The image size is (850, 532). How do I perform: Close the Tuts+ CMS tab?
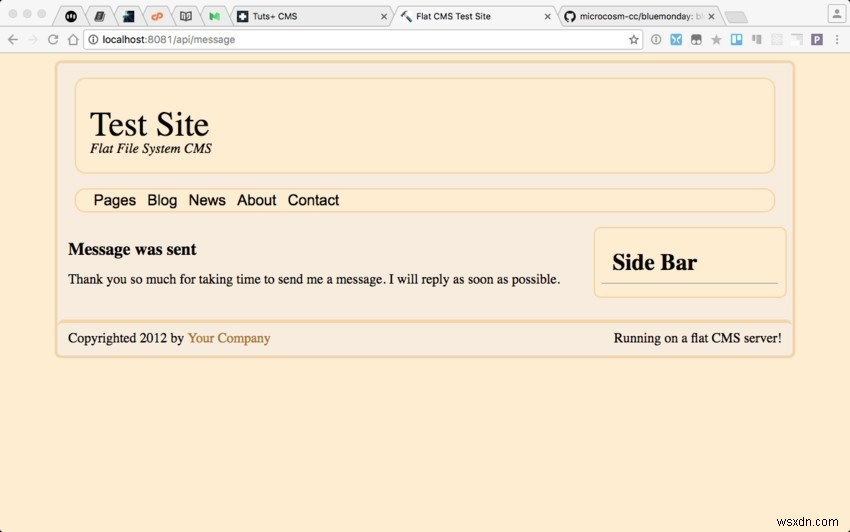pyautogui.click(x=384, y=17)
